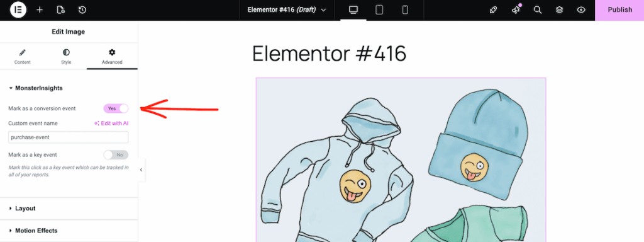Switch to the Advanced tab
Screen dimensions: 644x242
coord(112,57)
